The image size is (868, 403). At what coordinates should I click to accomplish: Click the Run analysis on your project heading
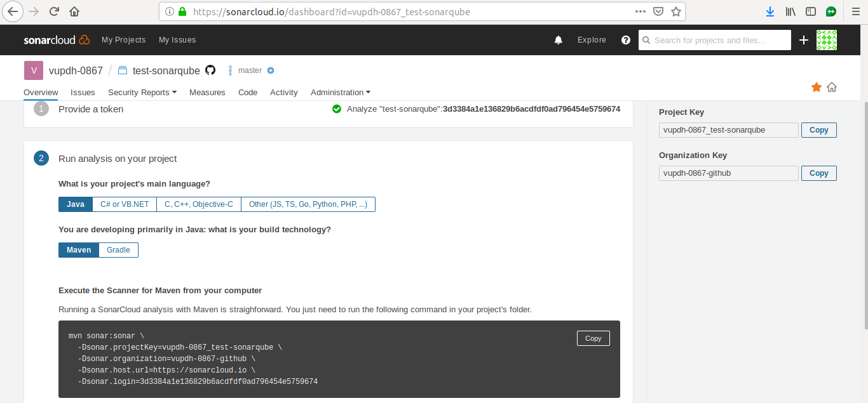pos(118,159)
